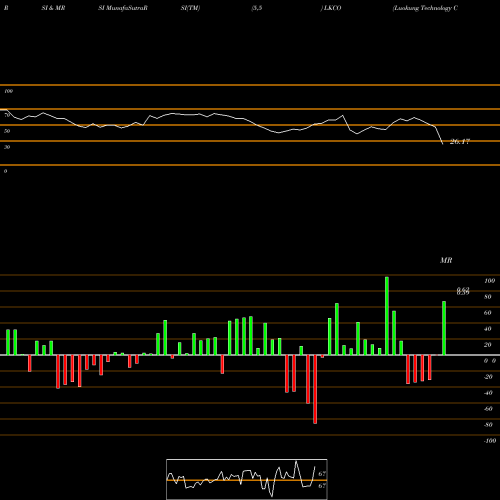
Task: Click the 'SI & MR' header text
Action: 53,8
